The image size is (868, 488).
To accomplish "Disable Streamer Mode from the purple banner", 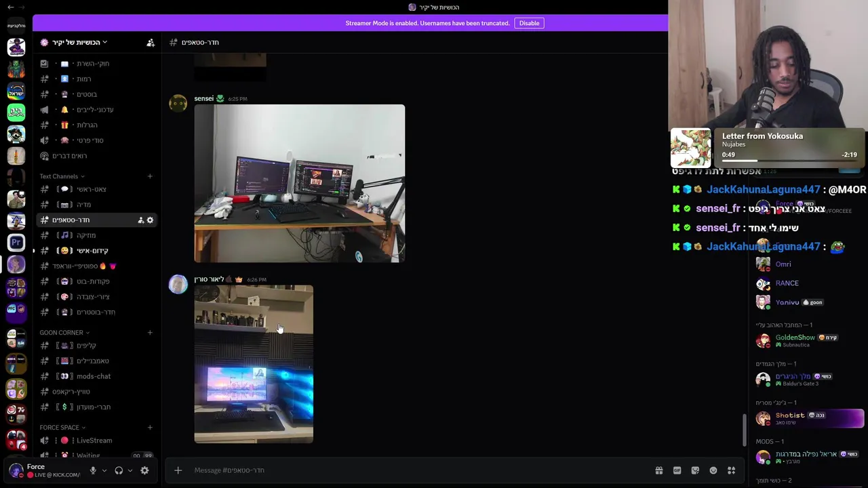I will [529, 23].
